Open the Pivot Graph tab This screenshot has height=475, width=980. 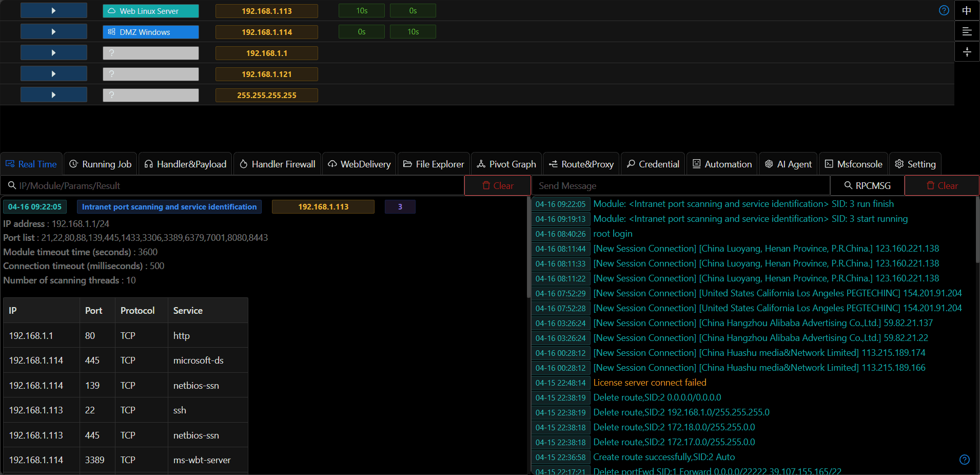[x=506, y=164]
